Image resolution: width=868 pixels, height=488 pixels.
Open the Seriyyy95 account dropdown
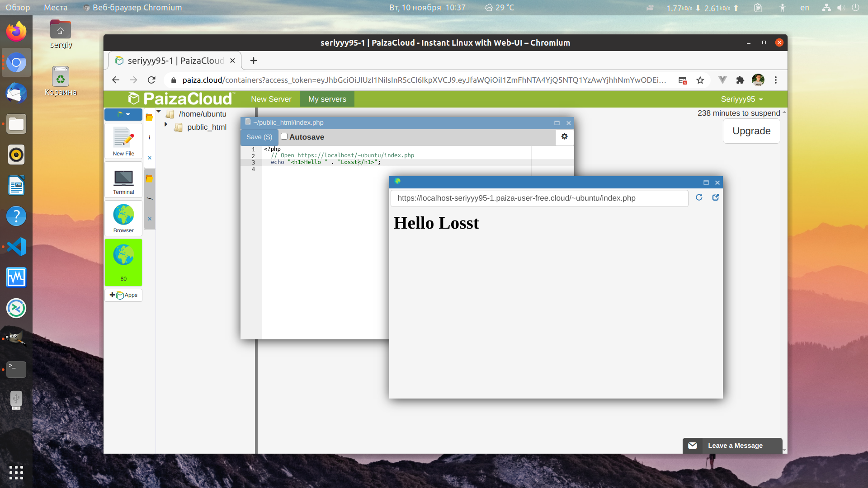(742, 99)
